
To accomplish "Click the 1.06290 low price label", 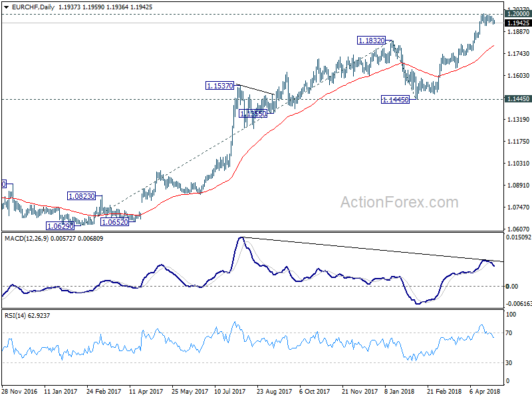I will [60, 226].
